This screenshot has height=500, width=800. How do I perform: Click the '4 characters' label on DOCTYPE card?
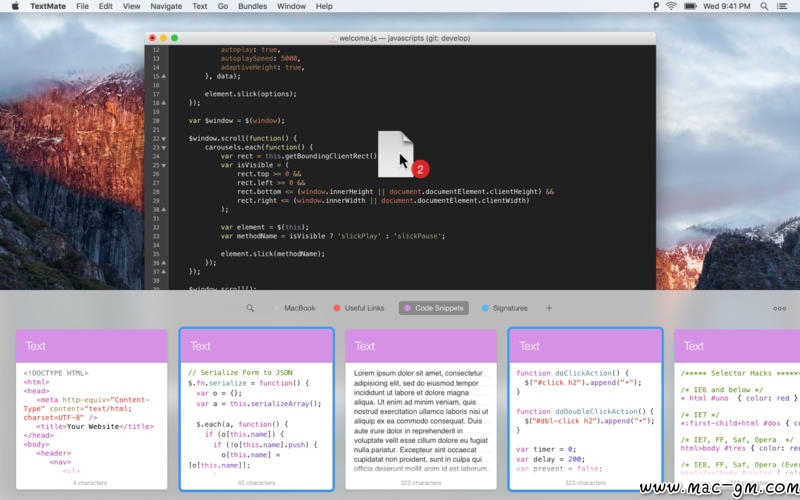tap(90, 483)
